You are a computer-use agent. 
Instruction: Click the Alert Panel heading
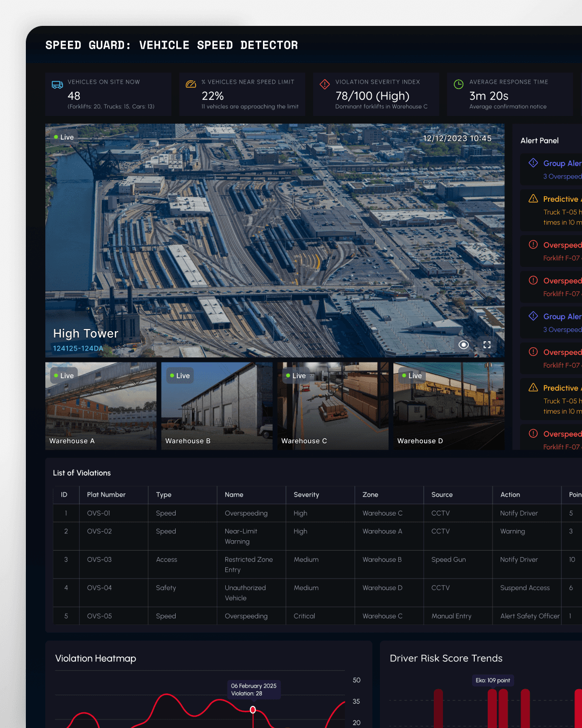coord(539,140)
